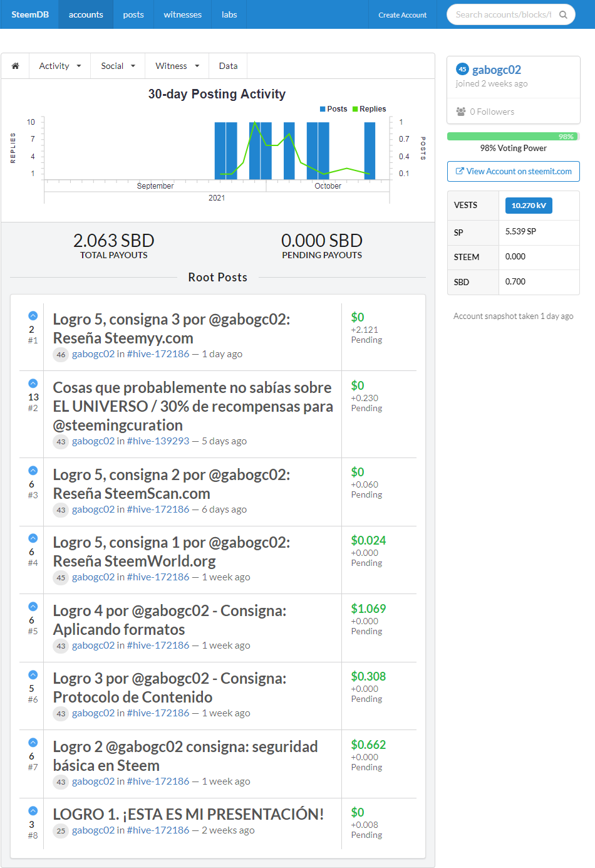Click the $1.069 payout value
This screenshot has height=868, width=595.
click(368, 609)
